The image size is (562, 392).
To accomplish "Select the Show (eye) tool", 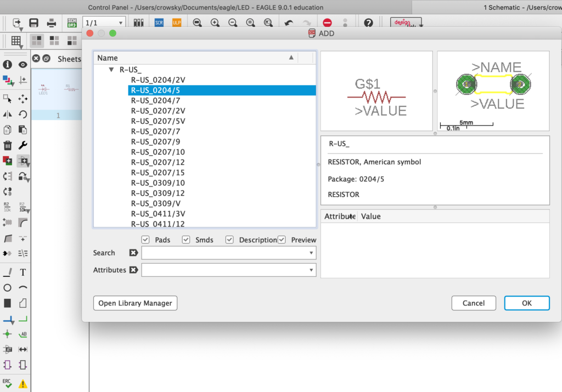I will 23,65.
